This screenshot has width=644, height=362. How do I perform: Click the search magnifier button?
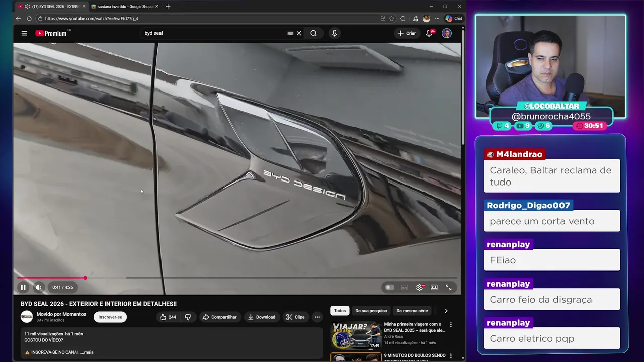pyautogui.click(x=313, y=33)
